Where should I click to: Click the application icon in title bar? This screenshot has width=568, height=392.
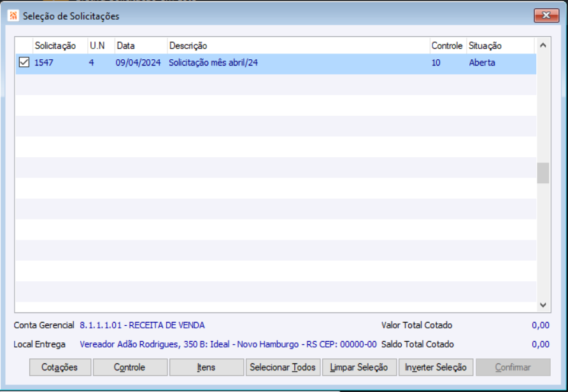pyautogui.click(x=13, y=15)
